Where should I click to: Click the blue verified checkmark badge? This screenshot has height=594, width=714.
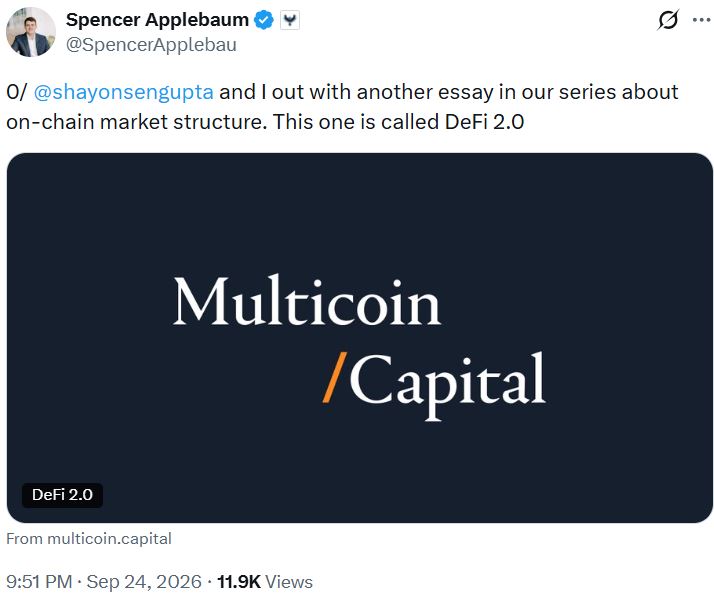(x=264, y=20)
